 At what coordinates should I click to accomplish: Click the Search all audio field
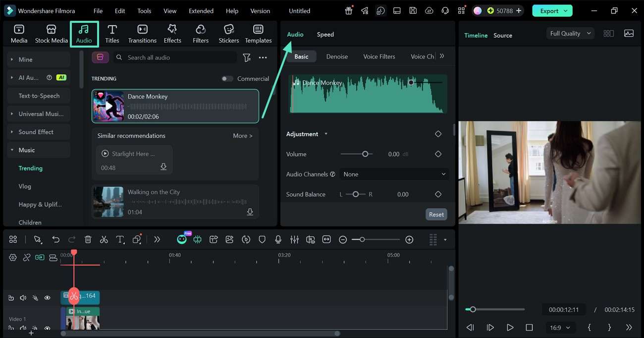(175, 57)
